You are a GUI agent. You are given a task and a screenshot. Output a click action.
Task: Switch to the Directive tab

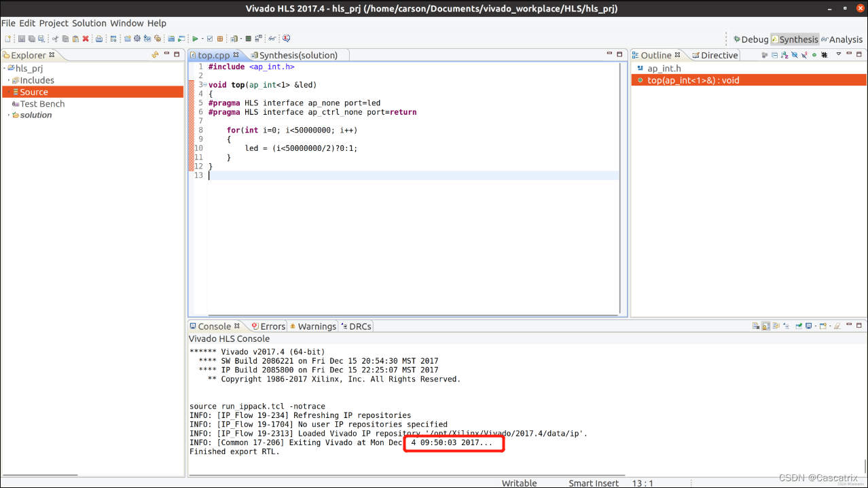[x=715, y=55]
